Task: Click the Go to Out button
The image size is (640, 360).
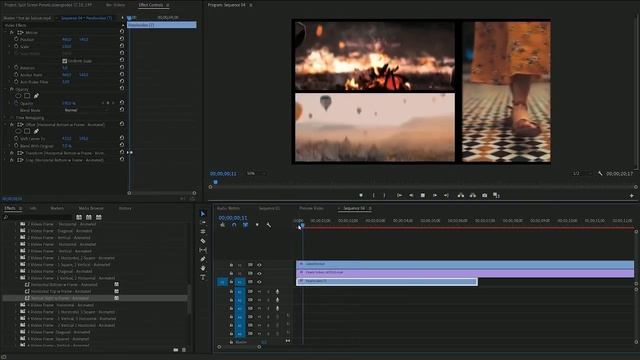Action: point(446,196)
